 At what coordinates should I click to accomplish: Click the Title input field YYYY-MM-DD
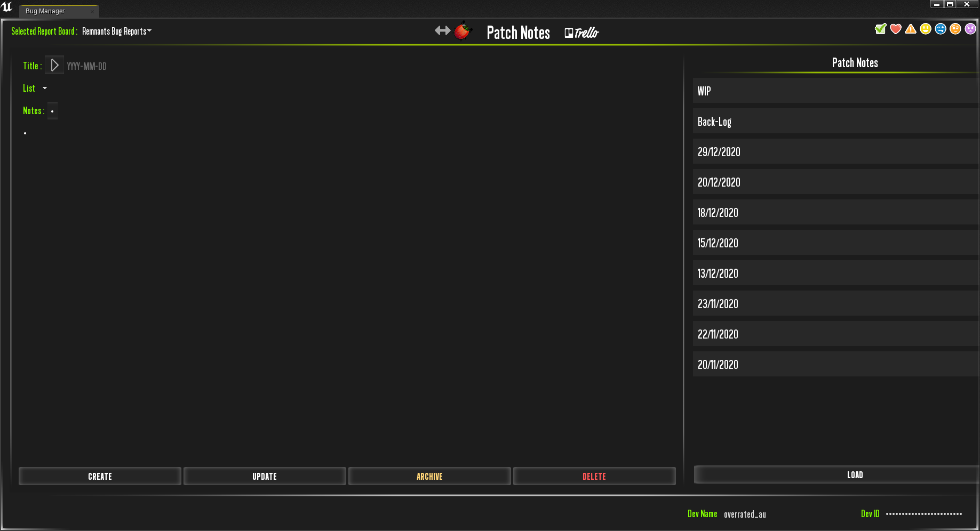point(86,66)
